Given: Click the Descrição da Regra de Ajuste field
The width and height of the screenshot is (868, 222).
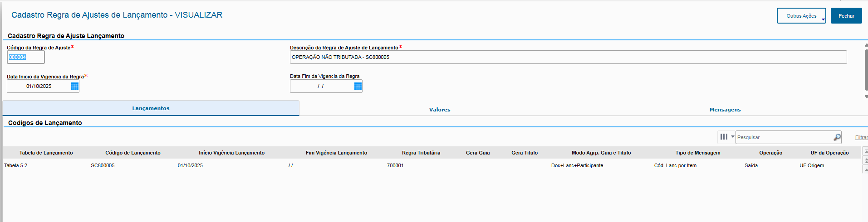Looking at the screenshot, I should click(x=568, y=57).
